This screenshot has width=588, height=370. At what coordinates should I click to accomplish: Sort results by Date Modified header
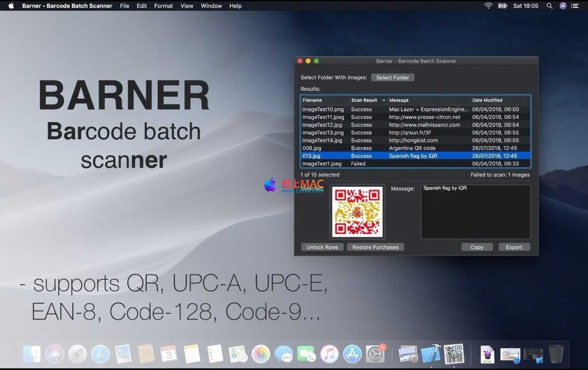(499, 100)
